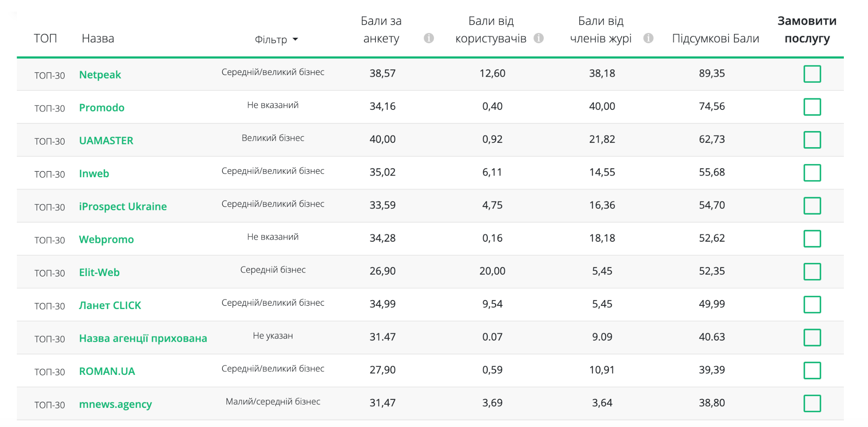The image size is (868, 427).
Task: Open the Фільтр dropdown
Action: point(276,39)
